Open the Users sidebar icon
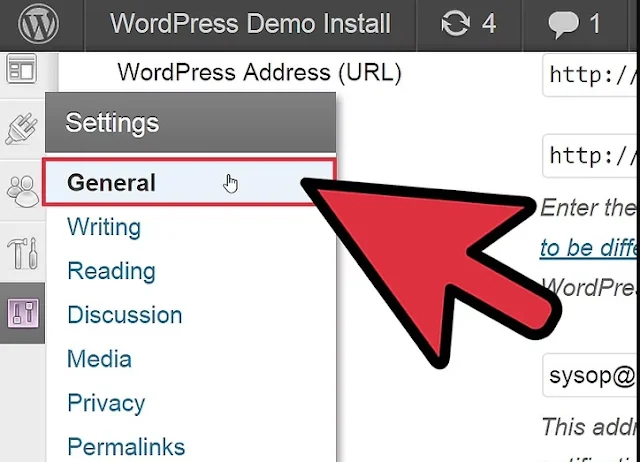This screenshot has height=462, width=640. [x=22, y=191]
